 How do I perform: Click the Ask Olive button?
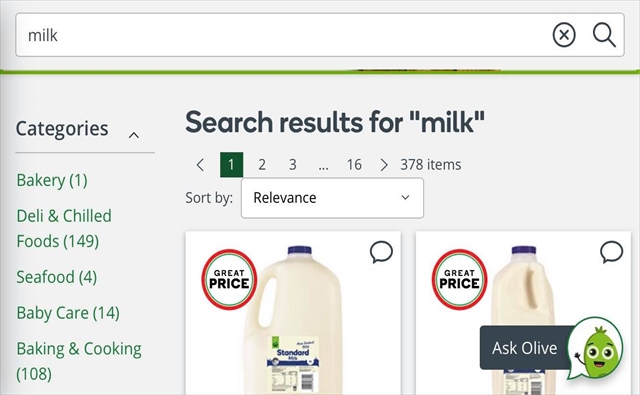pos(524,348)
